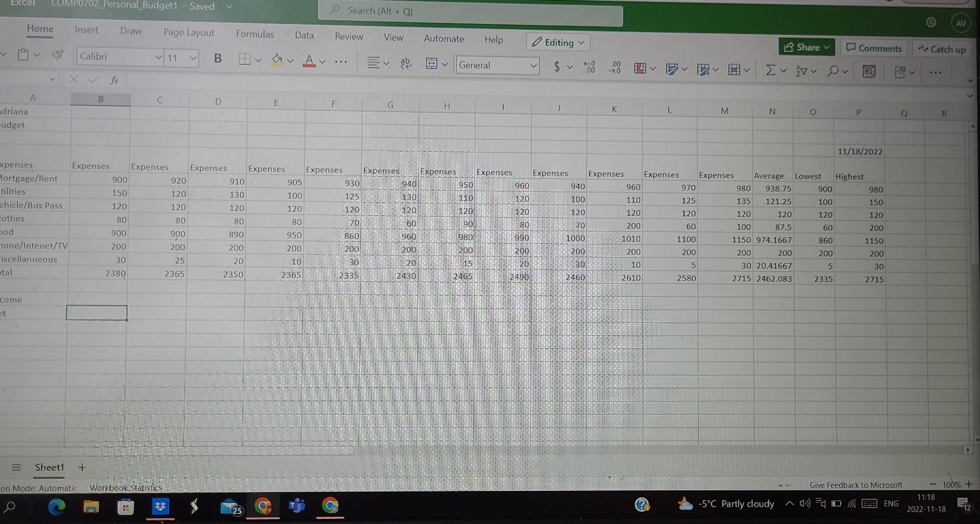This screenshot has width=980, height=524.
Task: Confirm entry with the checkmark in formula bar
Action: (92, 80)
